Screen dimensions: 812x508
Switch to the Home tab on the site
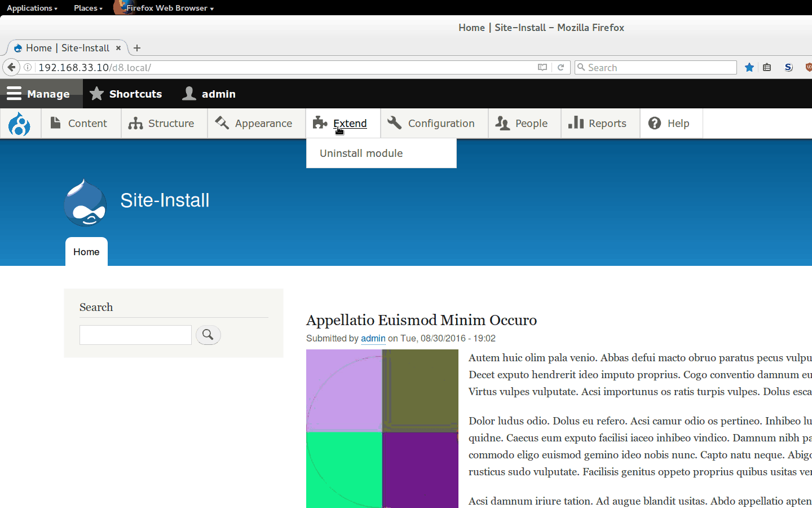tap(86, 252)
